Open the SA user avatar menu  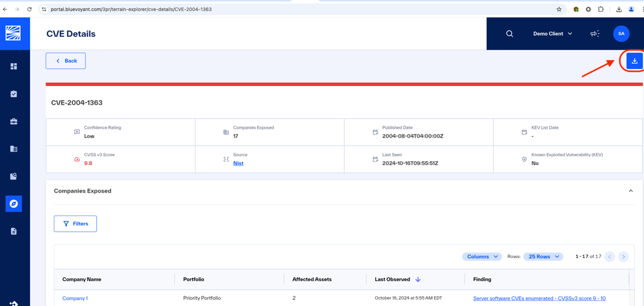coord(621,34)
